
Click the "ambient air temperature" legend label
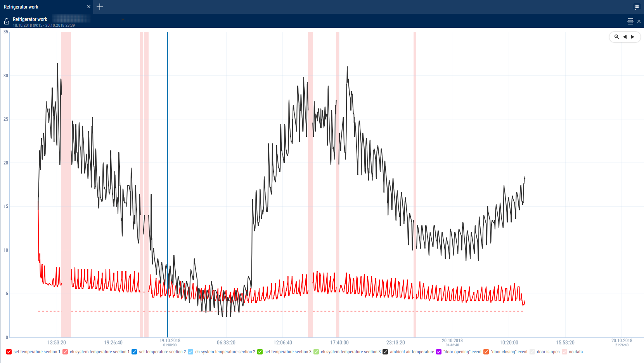coord(412,352)
